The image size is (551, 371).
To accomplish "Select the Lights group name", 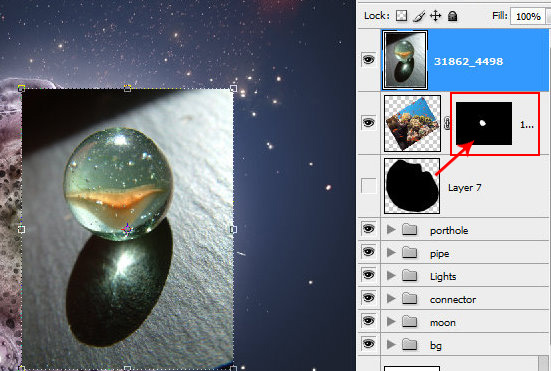I will point(443,276).
